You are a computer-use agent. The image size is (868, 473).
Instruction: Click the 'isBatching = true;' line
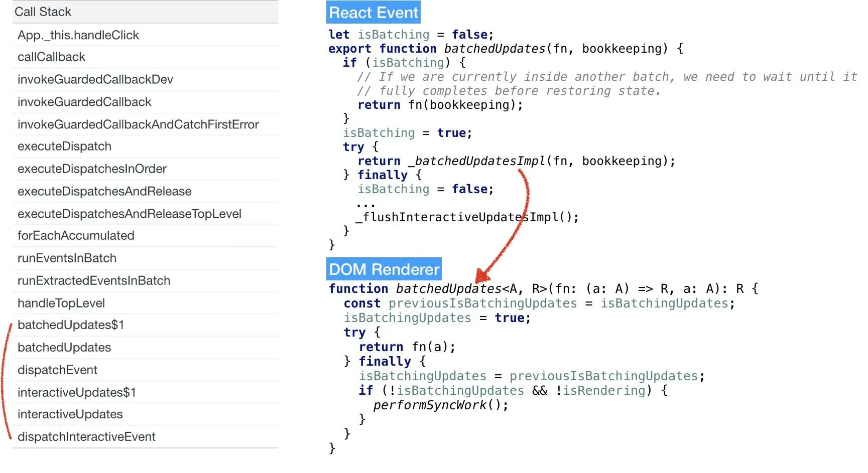tap(408, 133)
